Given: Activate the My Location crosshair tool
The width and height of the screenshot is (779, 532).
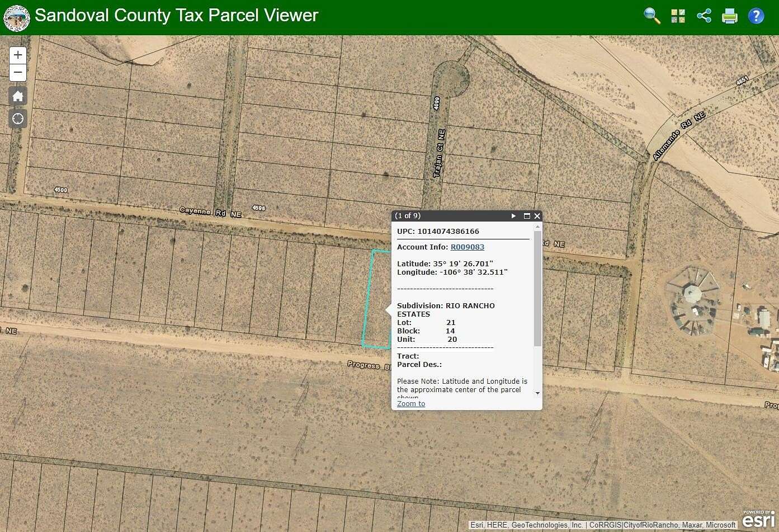Looking at the screenshot, I should pos(17,119).
